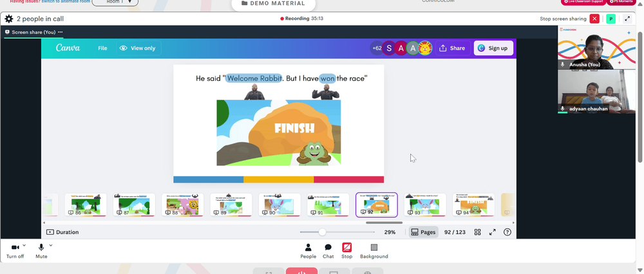Open slide 93 thumbnail
The height and width of the screenshot is (274, 644).
[x=425, y=205]
